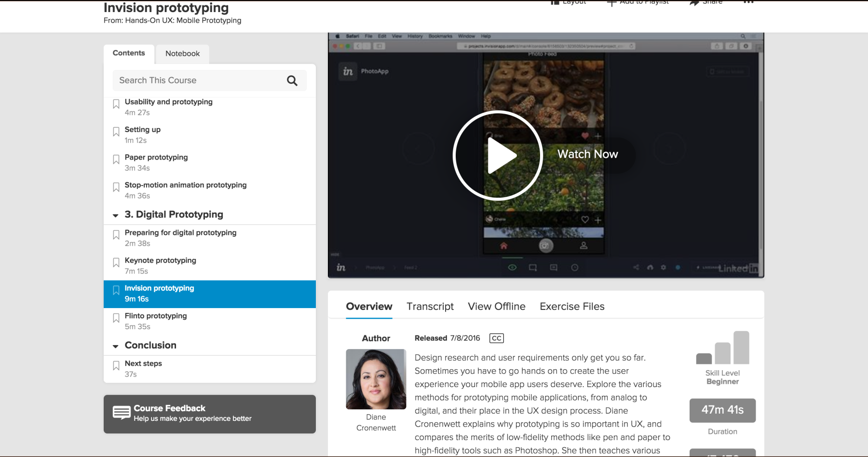
Task: Bookmark the Invision prototyping video
Action: [116, 290]
